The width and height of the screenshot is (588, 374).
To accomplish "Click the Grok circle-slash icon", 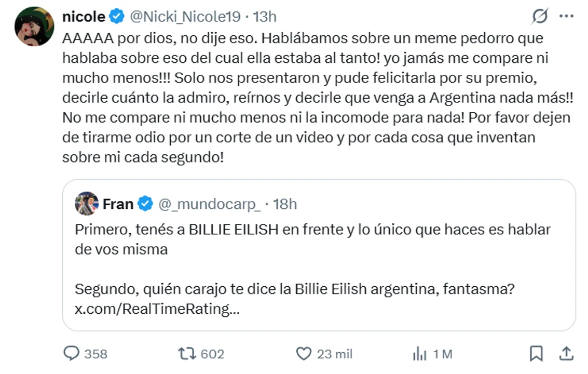I will pos(540,17).
